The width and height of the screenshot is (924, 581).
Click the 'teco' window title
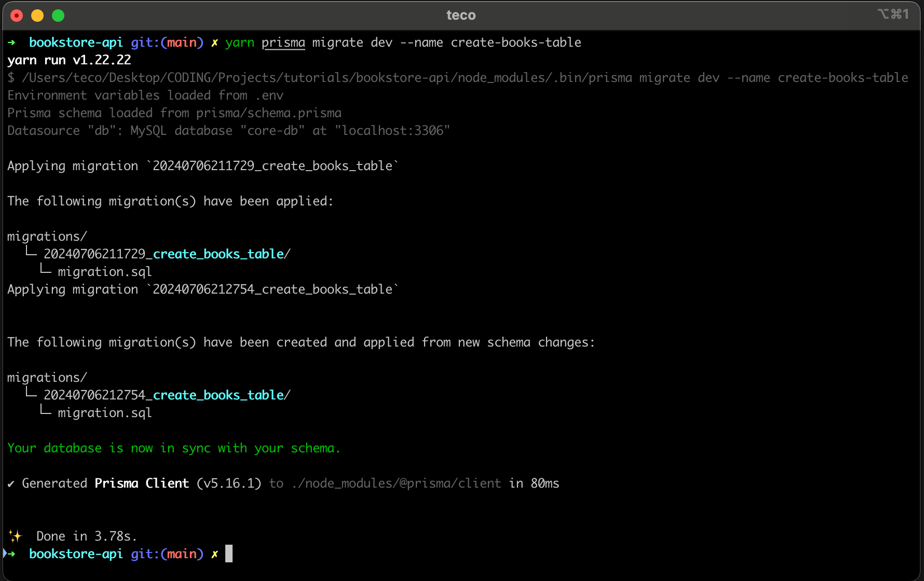(x=461, y=15)
